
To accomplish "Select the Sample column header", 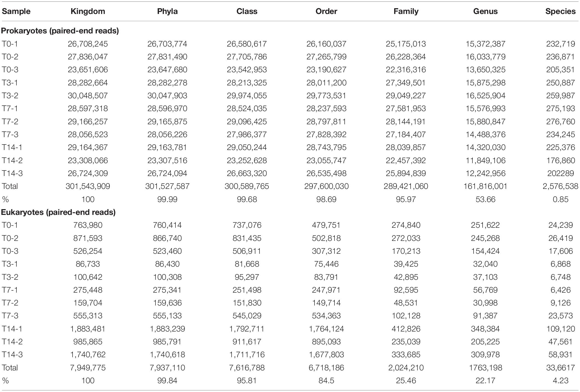I will [16, 11].
